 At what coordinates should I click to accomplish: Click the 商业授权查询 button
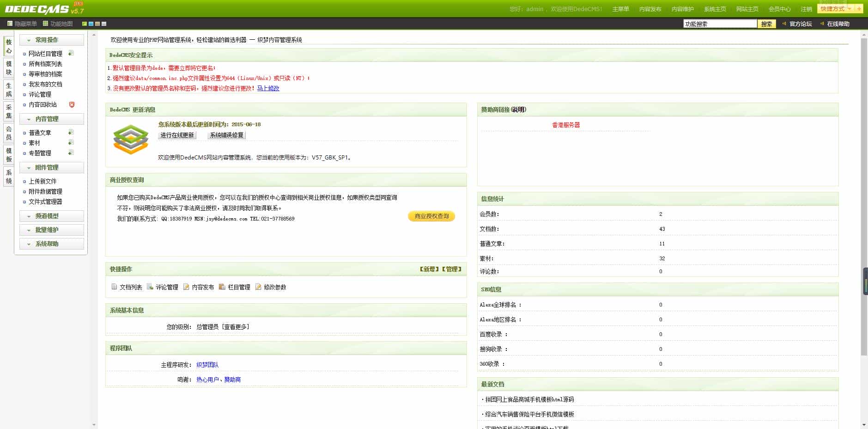coord(431,216)
